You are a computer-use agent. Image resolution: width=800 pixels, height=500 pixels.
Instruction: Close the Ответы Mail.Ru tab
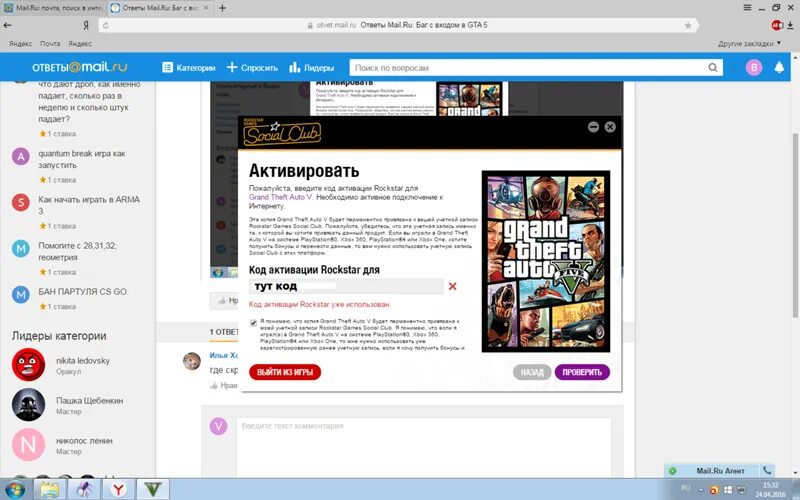[x=207, y=8]
